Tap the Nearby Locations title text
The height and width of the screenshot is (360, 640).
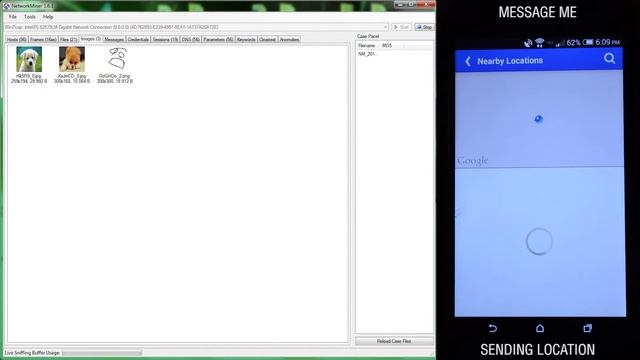tap(510, 61)
